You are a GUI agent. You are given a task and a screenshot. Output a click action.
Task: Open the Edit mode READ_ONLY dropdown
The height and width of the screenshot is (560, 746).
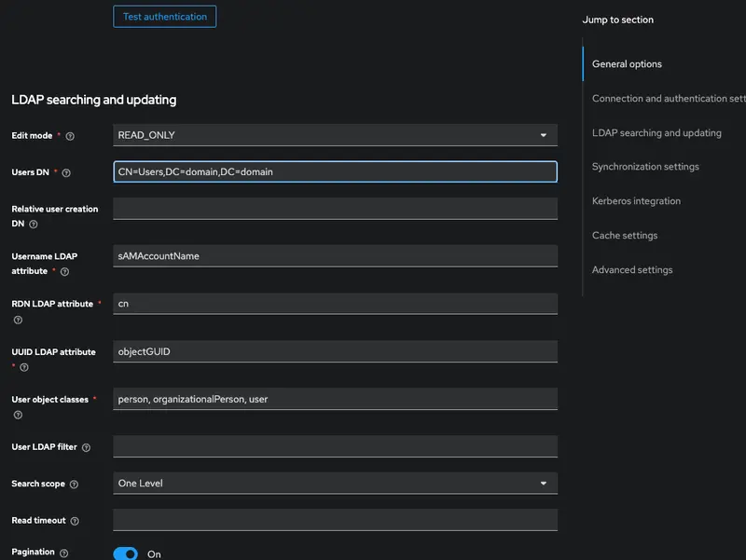[x=335, y=135]
